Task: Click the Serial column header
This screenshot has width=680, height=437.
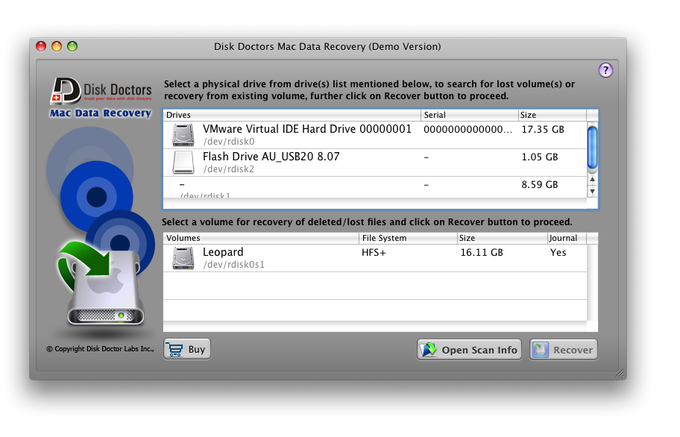Action: click(469, 115)
